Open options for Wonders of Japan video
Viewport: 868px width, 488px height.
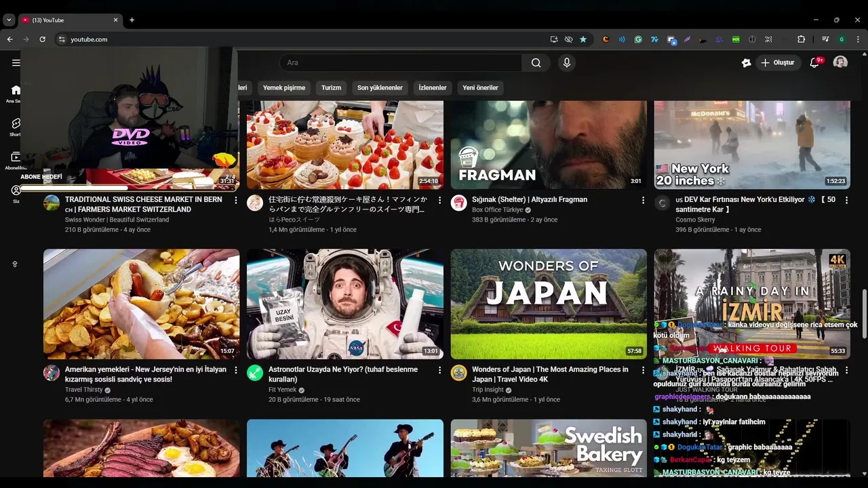point(643,371)
